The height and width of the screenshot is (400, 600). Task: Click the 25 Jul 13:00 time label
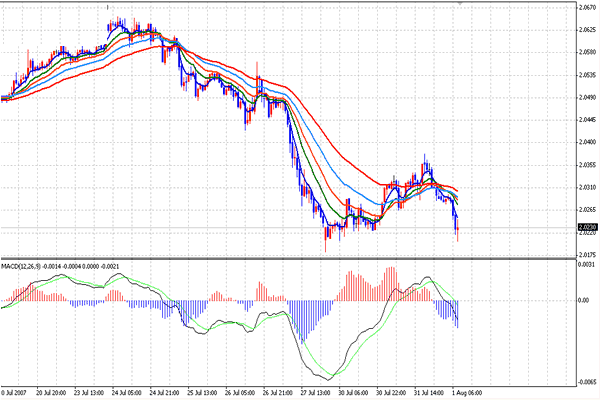[202, 393]
